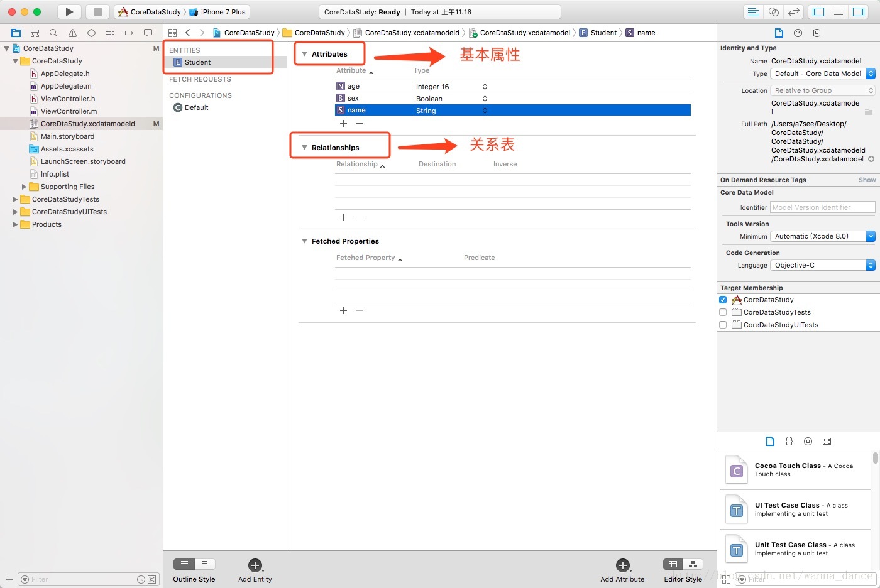Add a new relationship with plus
The image size is (880, 588).
tap(343, 217)
